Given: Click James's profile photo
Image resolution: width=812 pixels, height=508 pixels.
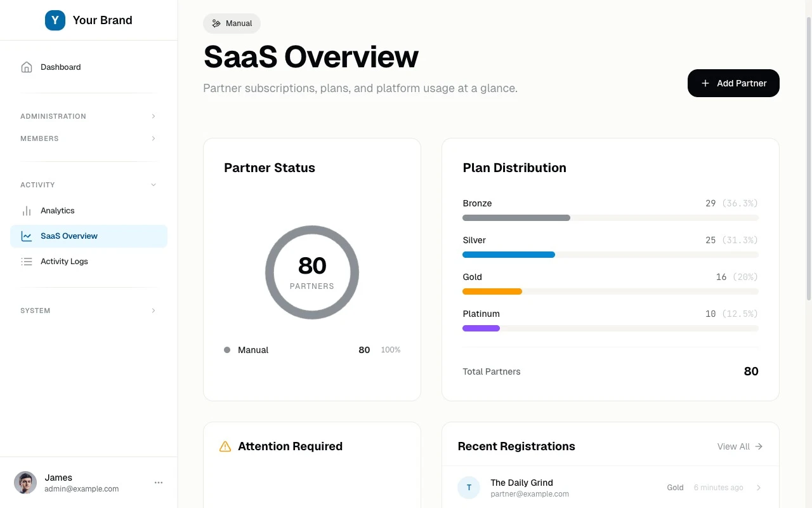Looking at the screenshot, I should pos(25,483).
